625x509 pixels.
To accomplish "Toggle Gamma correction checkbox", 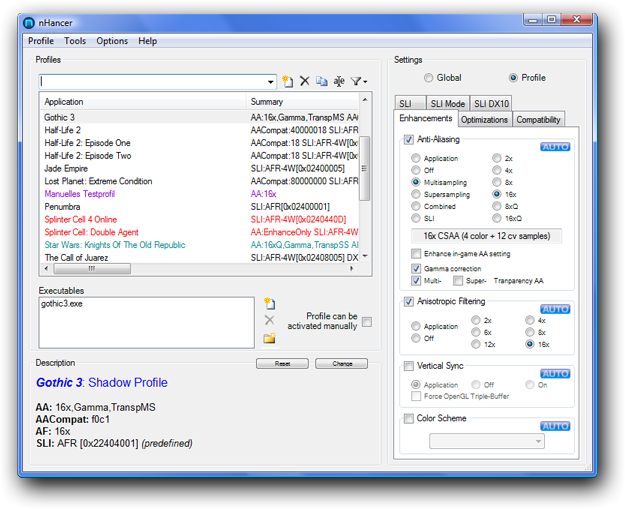I will point(417,268).
